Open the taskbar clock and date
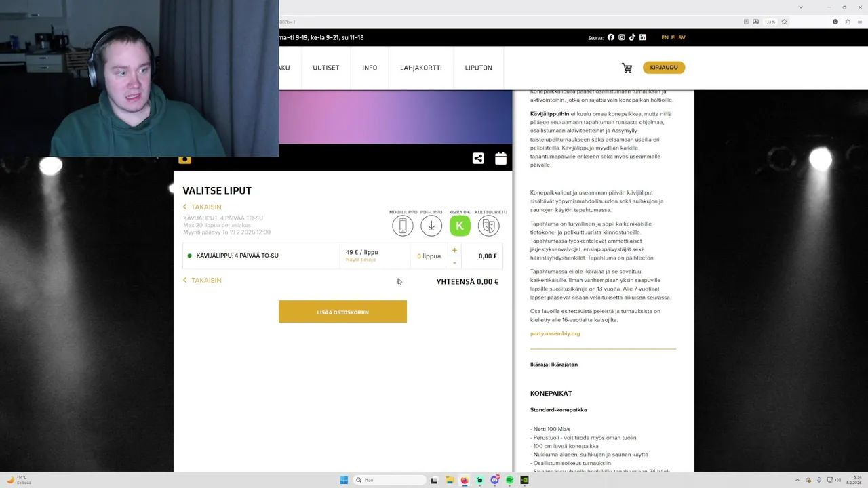This screenshot has height=488, width=868. click(x=853, y=480)
